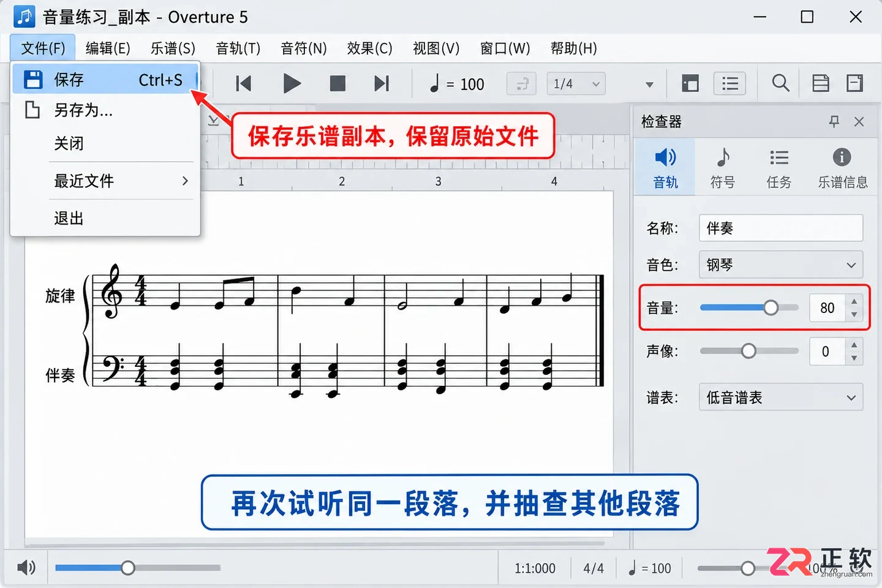
Task: Rewind to start of score
Action: coord(244,83)
